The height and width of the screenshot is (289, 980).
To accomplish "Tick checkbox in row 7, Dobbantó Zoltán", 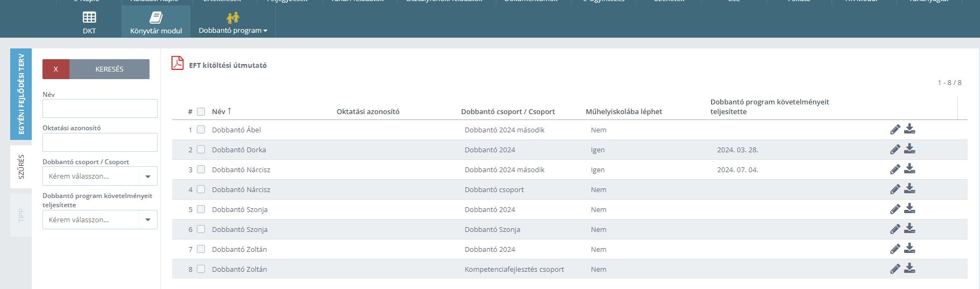I will click(x=201, y=249).
